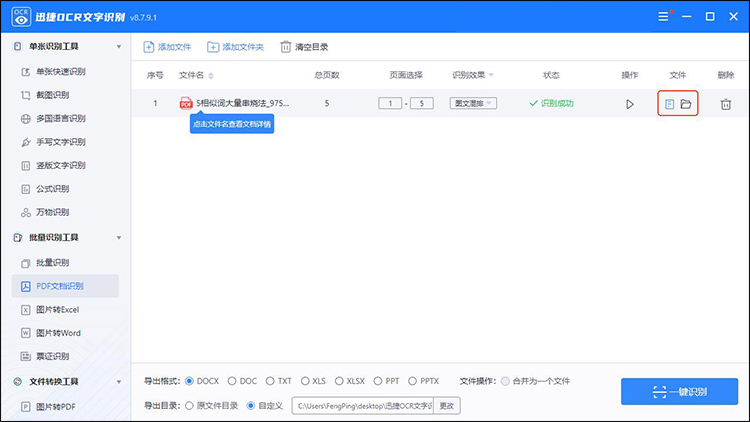Screen dimensions: 750x422
Task: Click 批量识别 icon in sidebar
Action: coord(26,263)
